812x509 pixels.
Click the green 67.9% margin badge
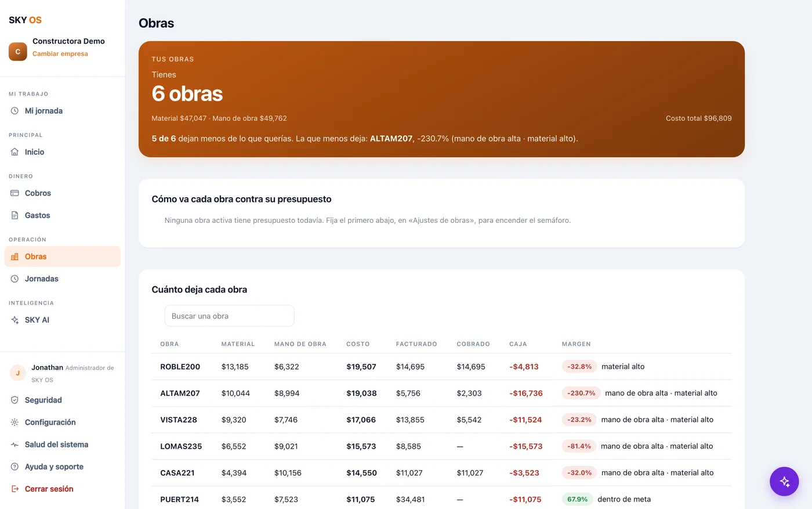click(x=577, y=499)
